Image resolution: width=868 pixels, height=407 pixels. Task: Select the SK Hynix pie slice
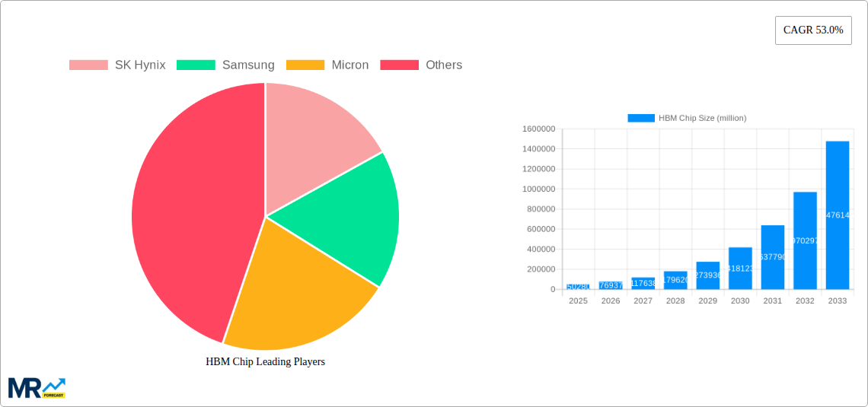316,137
